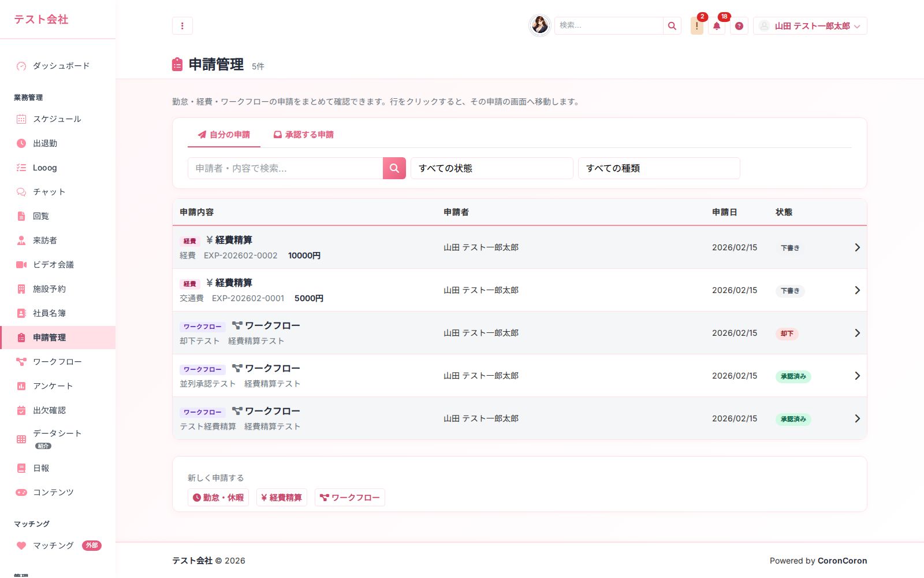
Task: Open ワークフロー in the sidebar
Action: pyautogui.click(x=58, y=362)
